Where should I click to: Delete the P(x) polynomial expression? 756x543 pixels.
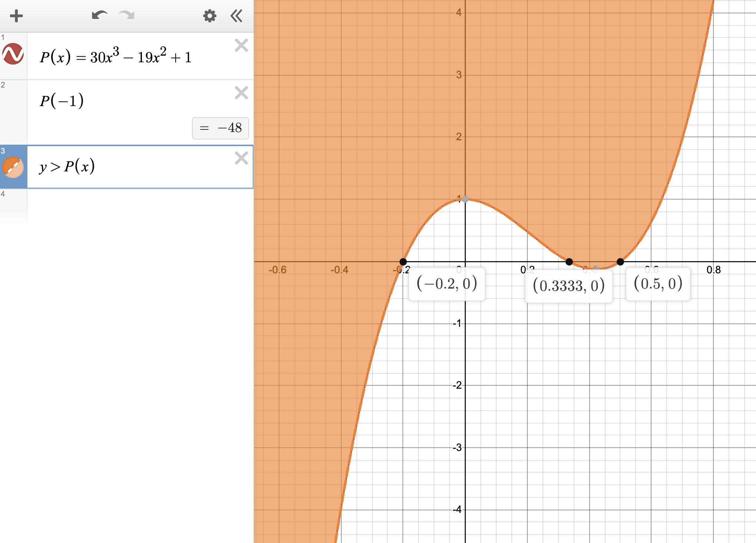(x=241, y=46)
